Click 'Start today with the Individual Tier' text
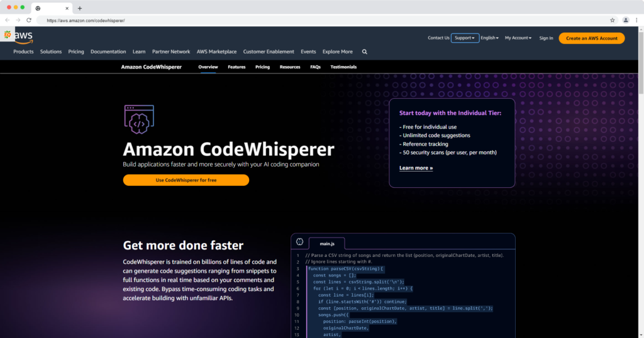 pyautogui.click(x=450, y=113)
